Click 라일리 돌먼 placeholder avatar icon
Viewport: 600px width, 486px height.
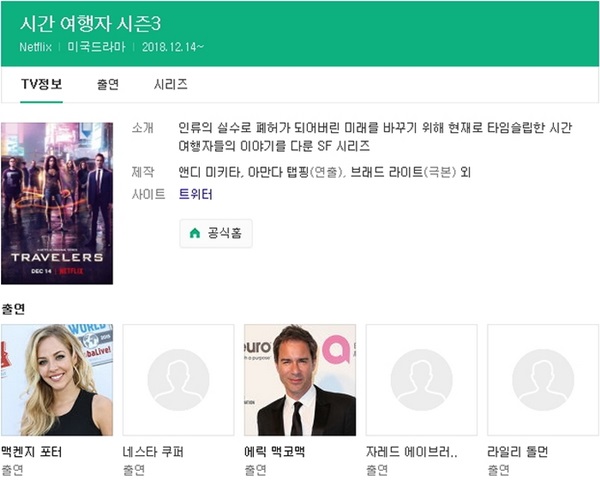[x=543, y=380]
